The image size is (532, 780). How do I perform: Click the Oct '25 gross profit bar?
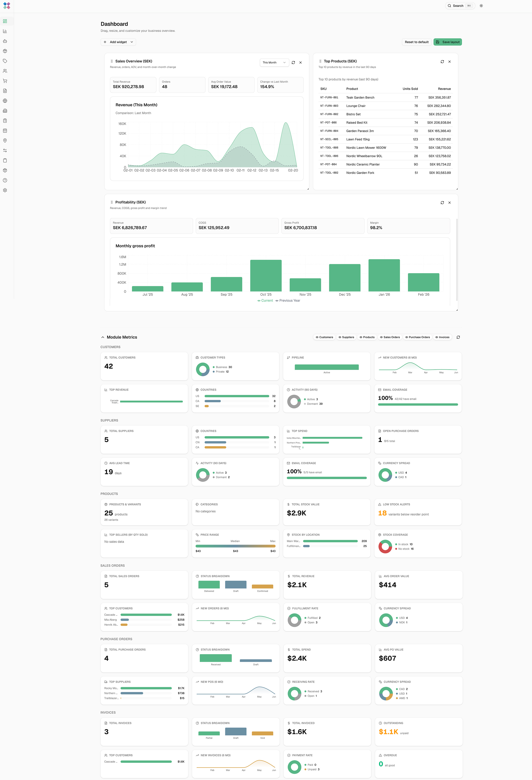coord(266,276)
